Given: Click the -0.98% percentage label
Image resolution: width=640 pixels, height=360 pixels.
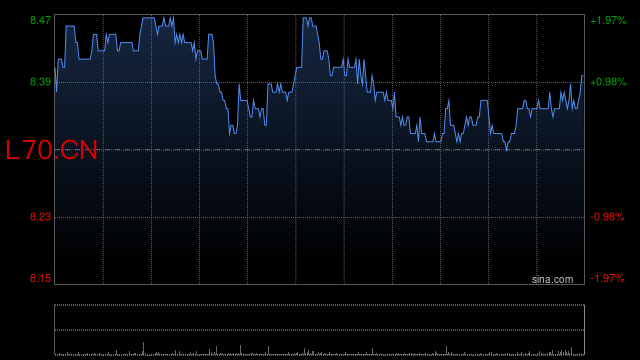Looking at the screenshot, I should click(607, 217).
